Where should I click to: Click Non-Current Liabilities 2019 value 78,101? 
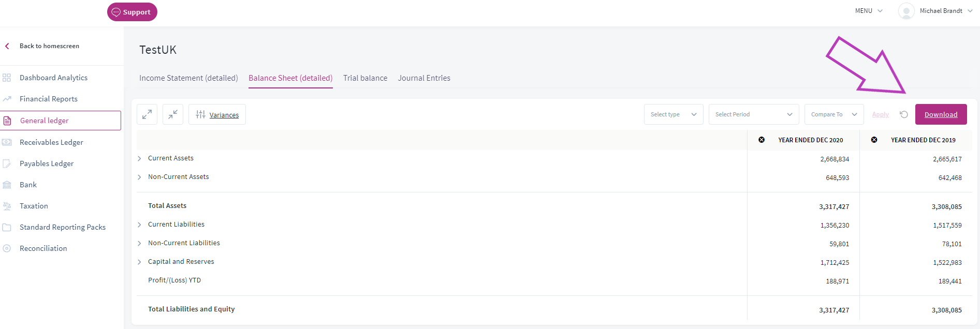pyautogui.click(x=952, y=244)
